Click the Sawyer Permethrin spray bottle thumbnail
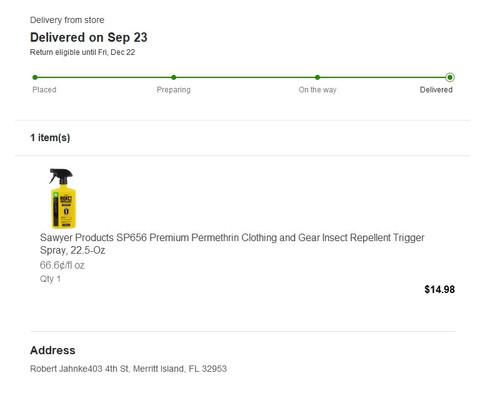The image size is (500, 416). coord(63,198)
